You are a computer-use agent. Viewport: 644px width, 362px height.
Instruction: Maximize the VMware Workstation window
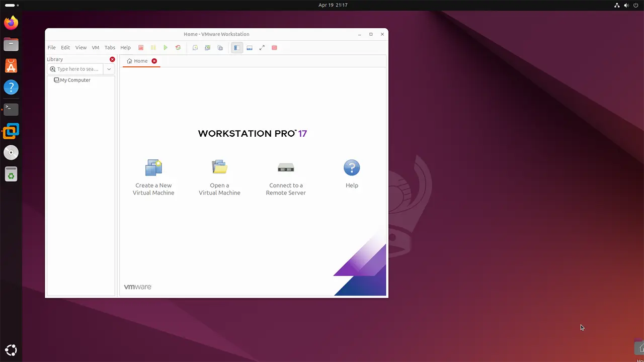(371, 34)
